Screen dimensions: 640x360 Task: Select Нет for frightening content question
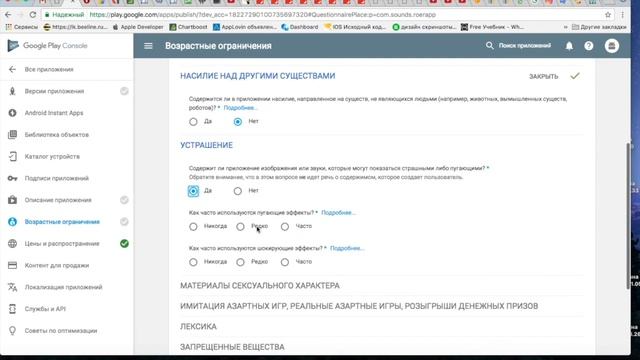coord(238,191)
